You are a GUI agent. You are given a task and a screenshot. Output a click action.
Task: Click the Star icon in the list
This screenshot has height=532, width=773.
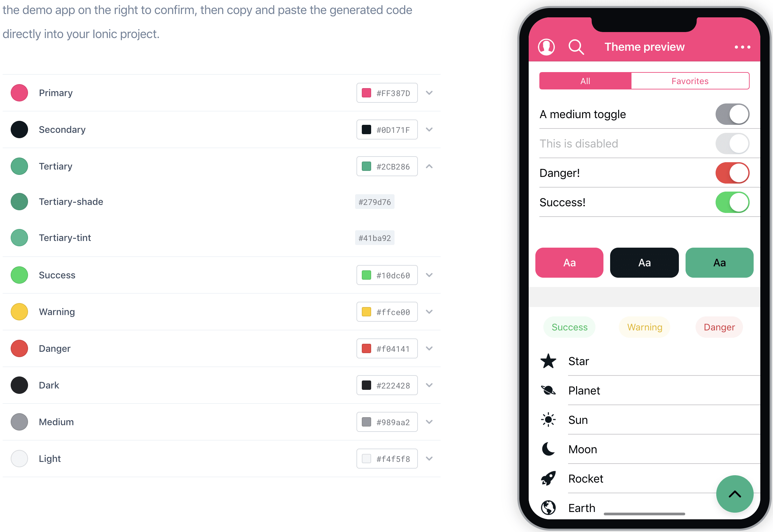point(549,360)
